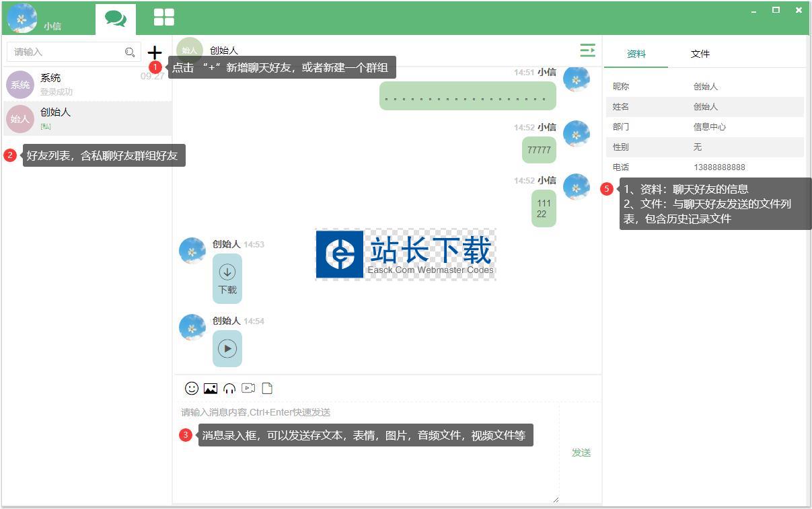The height and width of the screenshot is (509, 812).
Task: Click the send image icon
Action: click(211, 388)
